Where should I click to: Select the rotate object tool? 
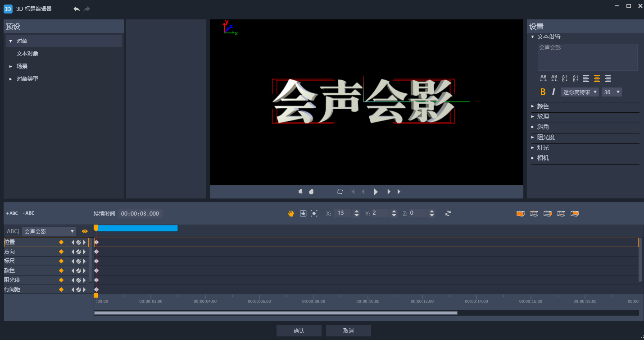tap(303, 213)
